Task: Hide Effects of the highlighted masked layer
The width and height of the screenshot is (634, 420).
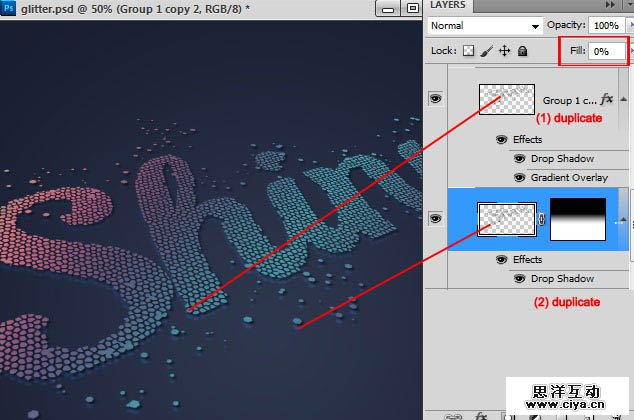Action: pos(501,260)
